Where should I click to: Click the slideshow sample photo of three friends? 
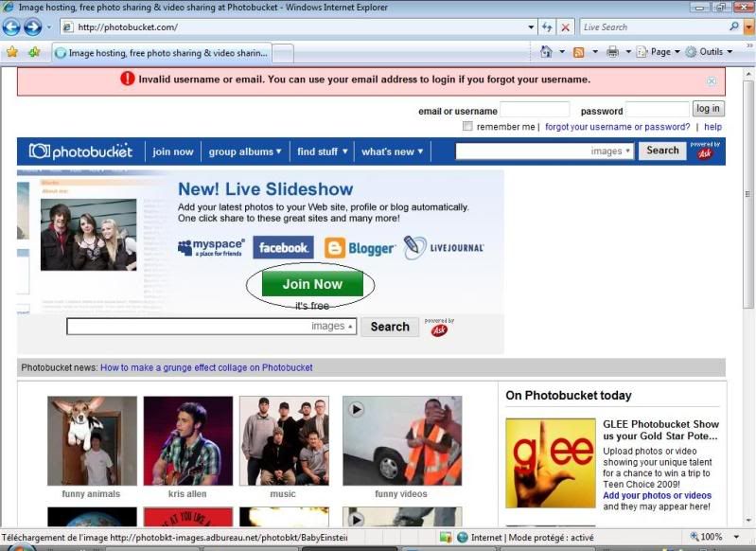coord(88,235)
